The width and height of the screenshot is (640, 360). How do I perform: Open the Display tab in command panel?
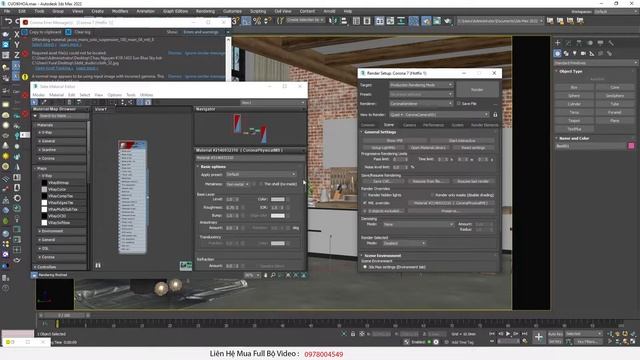tap(600, 43)
